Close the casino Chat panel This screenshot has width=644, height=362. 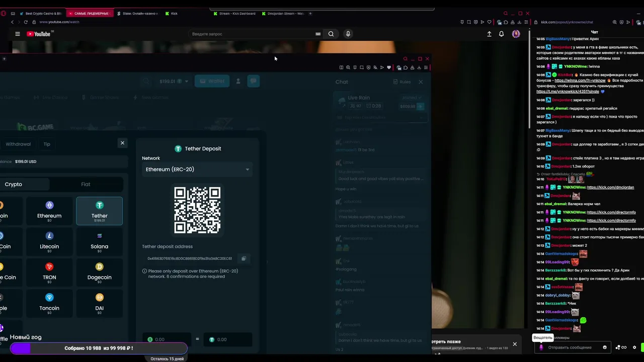tap(421, 82)
